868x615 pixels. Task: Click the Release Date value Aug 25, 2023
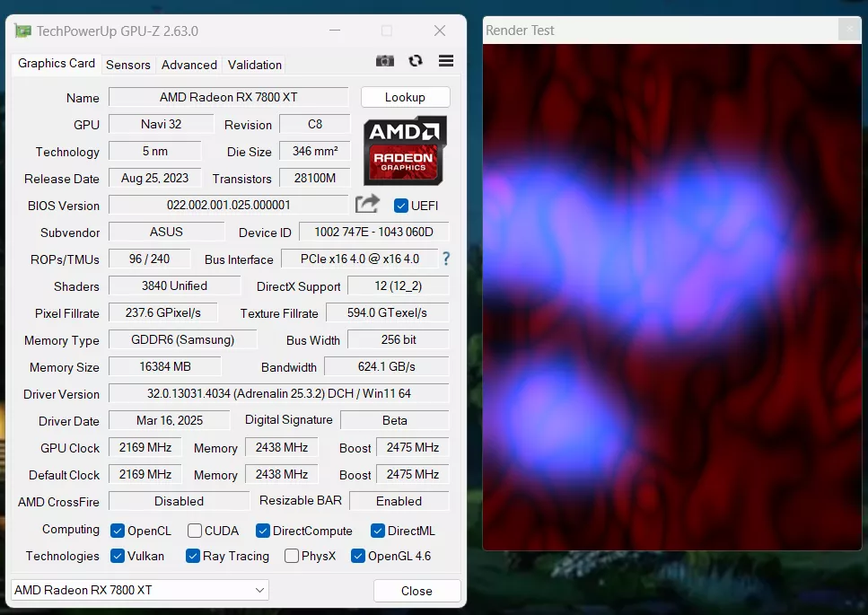tap(155, 179)
